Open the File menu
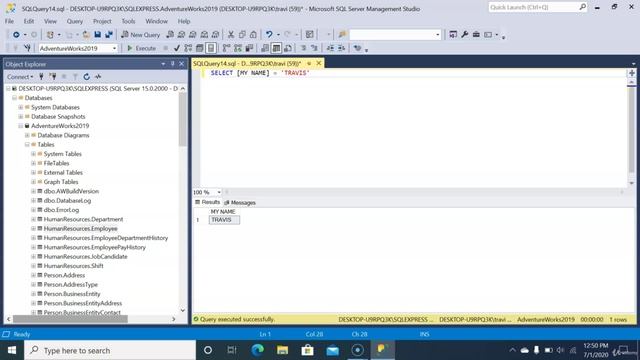The image size is (640, 360). tap(9, 21)
